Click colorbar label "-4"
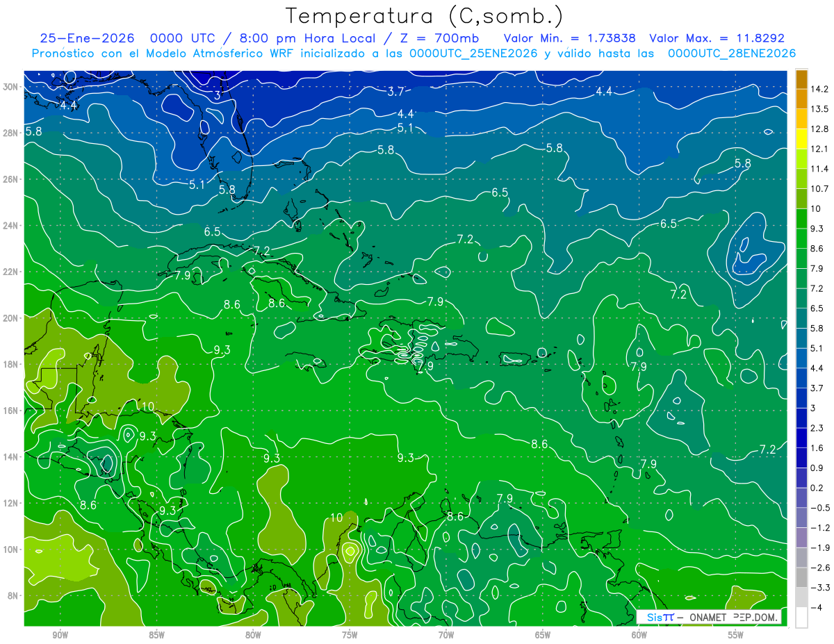 point(816,607)
